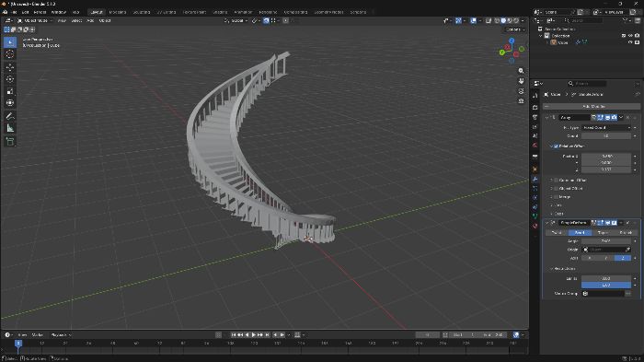Toggle Array modifier viewport display
This screenshot has height=362, width=644.
pos(607,118)
